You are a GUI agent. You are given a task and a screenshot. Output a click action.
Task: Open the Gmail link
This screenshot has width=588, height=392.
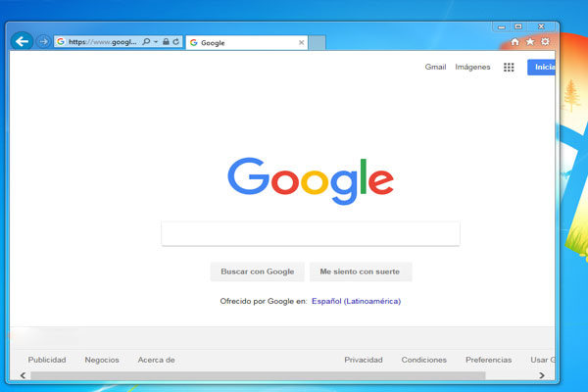point(435,67)
